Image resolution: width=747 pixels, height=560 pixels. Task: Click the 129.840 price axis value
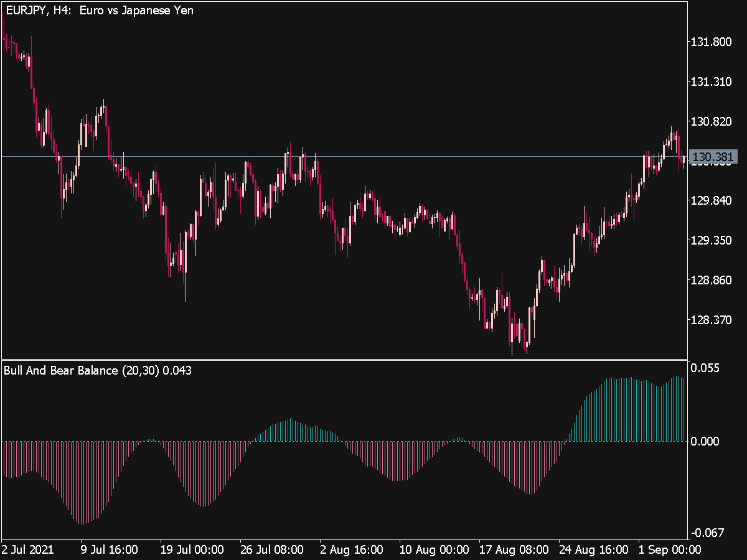click(712, 200)
